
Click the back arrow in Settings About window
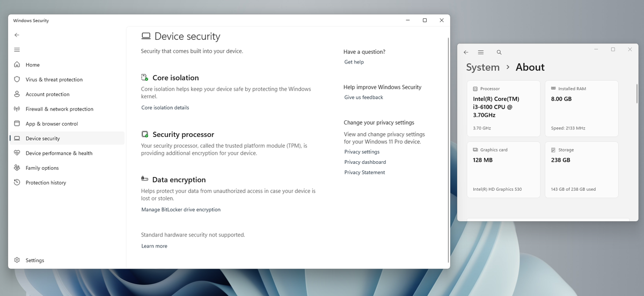[466, 52]
